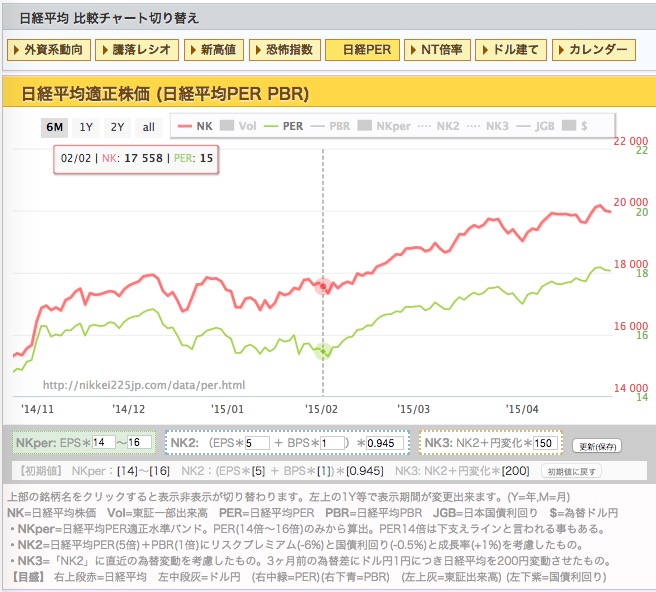Show the $ exchange rate series

coord(575,126)
